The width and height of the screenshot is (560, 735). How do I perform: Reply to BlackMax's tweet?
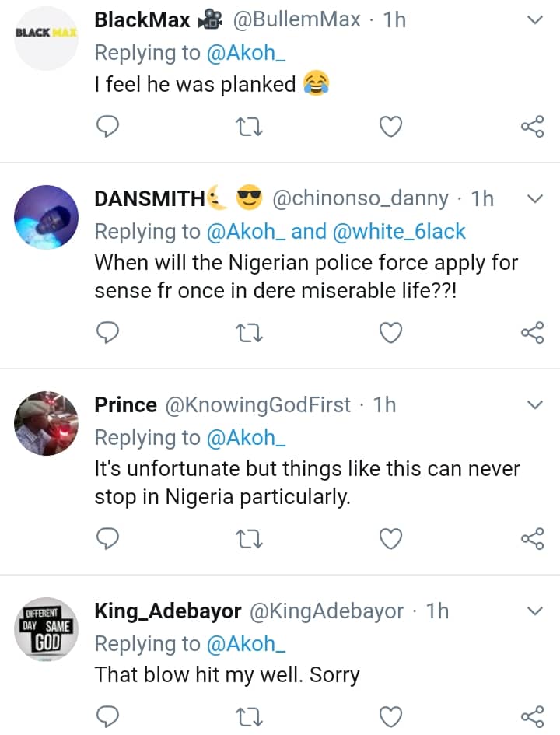click(108, 127)
